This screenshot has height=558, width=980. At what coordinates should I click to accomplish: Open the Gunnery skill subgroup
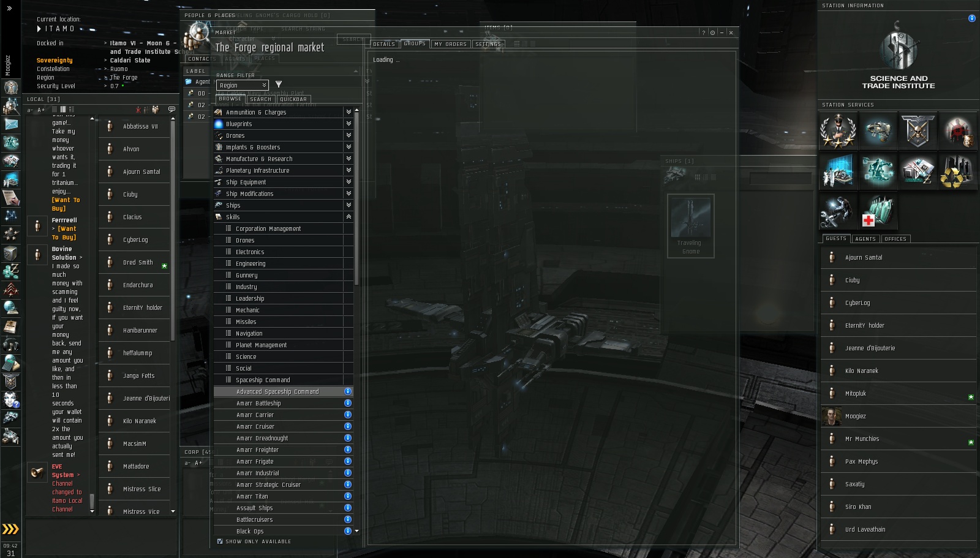point(284,275)
